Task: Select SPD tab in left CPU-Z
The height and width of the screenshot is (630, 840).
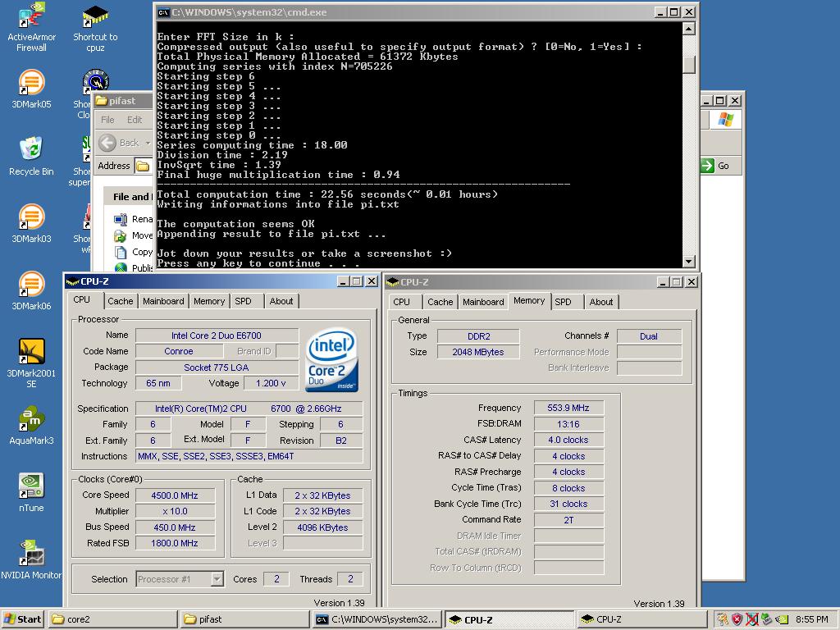Action: point(243,301)
